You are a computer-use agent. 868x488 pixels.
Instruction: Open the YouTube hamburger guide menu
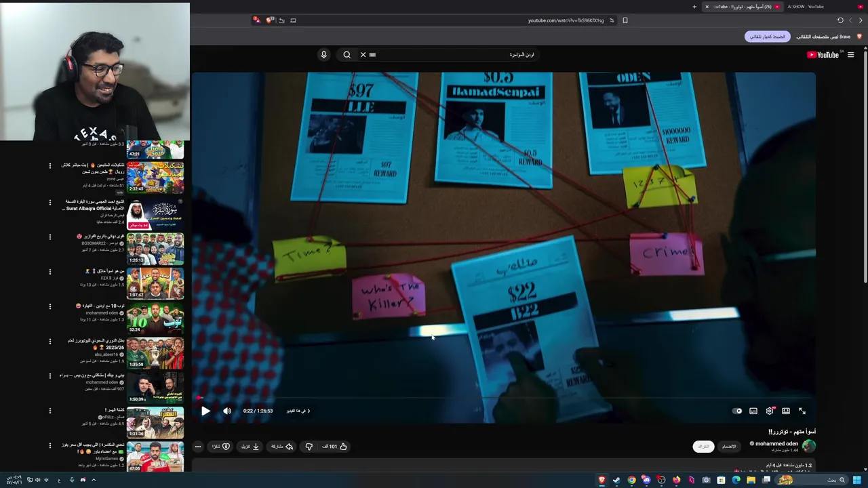(x=850, y=55)
